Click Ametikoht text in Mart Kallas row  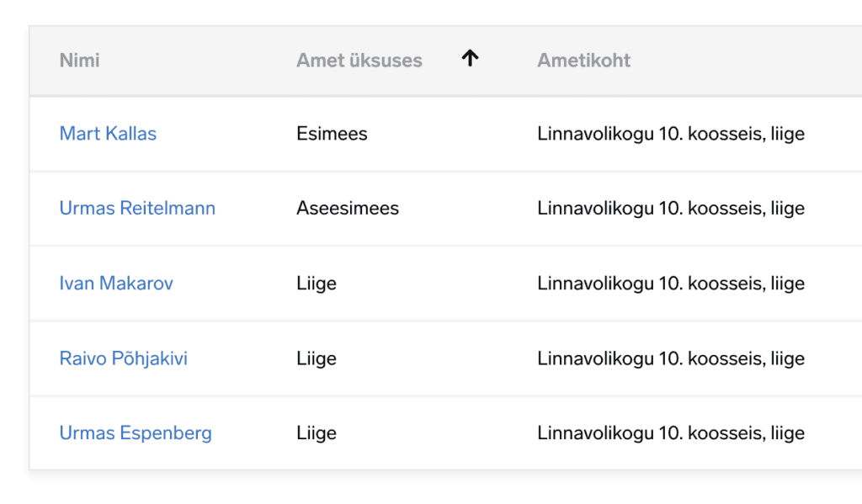(670, 134)
